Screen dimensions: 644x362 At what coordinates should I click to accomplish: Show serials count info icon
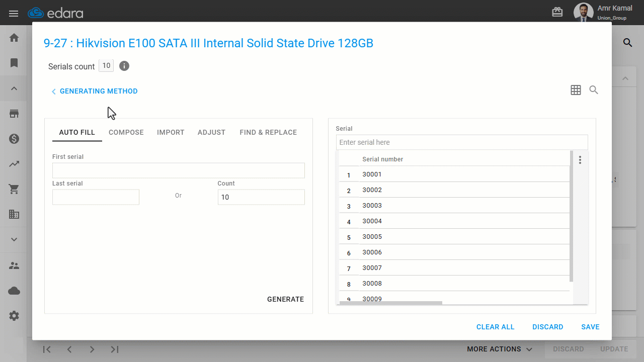[124, 66]
